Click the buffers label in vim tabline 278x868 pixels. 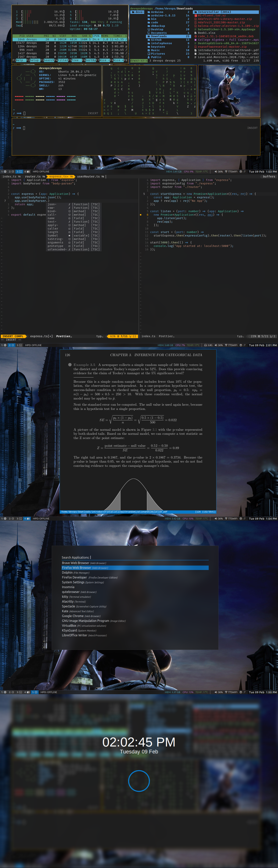[x=269, y=176]
